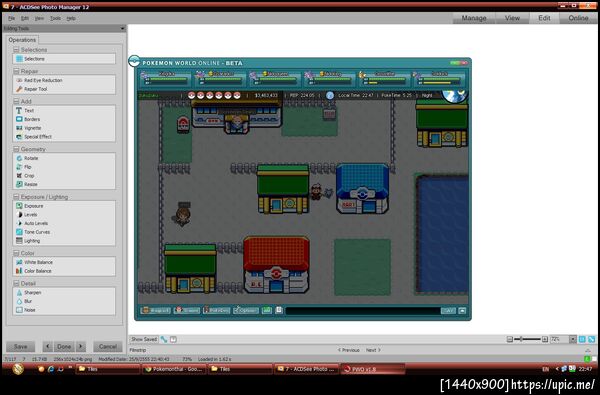Screen dimensions: 600x395
Task: Open Pokemonthai Chrome taskbar button
Action: [174, 369]
